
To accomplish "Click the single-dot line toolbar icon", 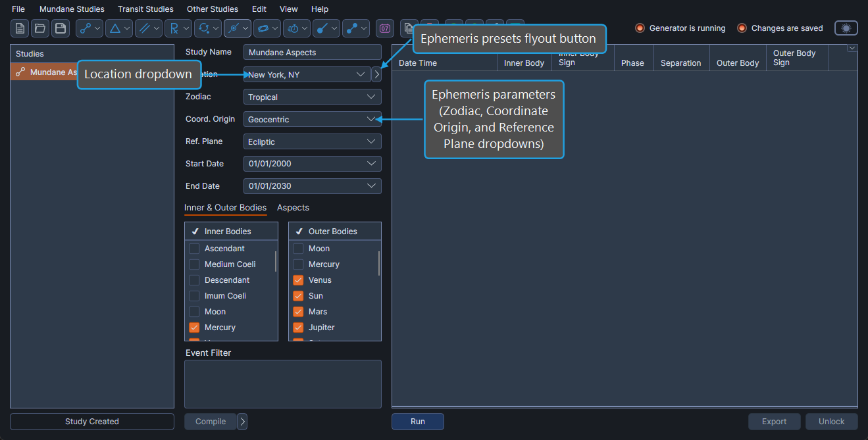I will click(322, 28).
